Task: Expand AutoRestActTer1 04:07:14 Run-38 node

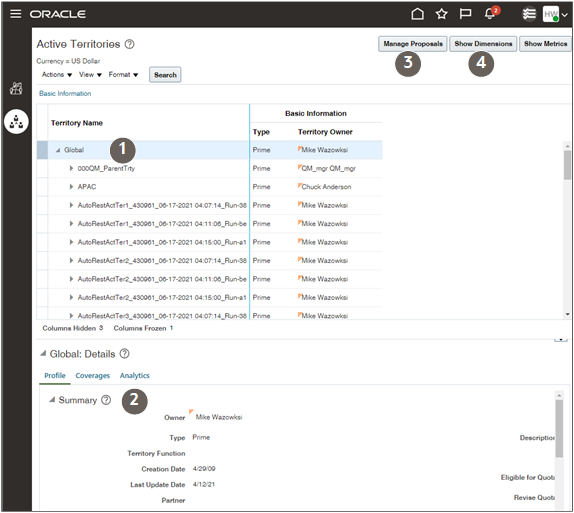Action: pos(71,205)
